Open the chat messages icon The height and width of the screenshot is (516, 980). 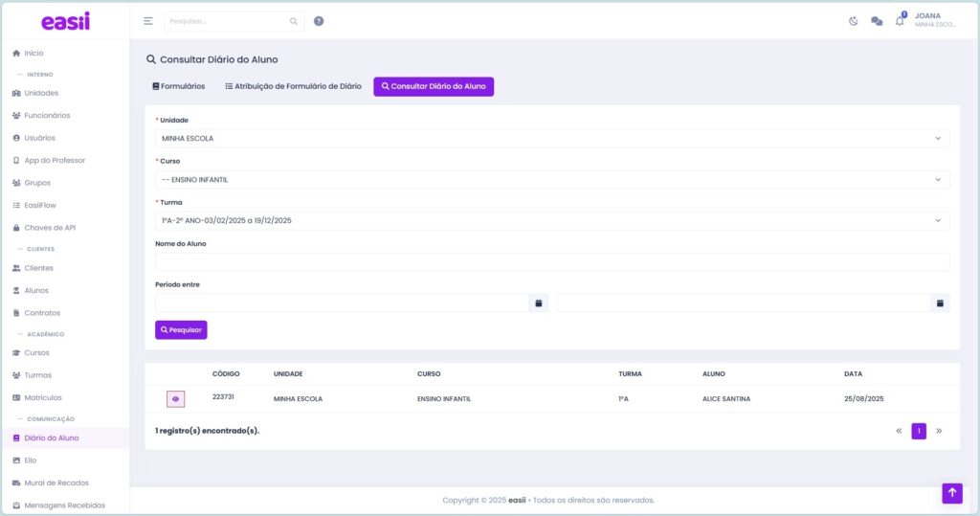click(x=877, y=21)
